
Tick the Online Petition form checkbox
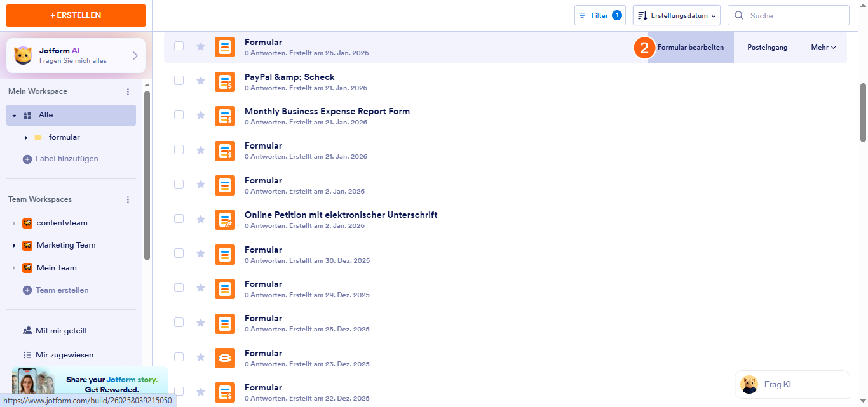coord(179,218)
